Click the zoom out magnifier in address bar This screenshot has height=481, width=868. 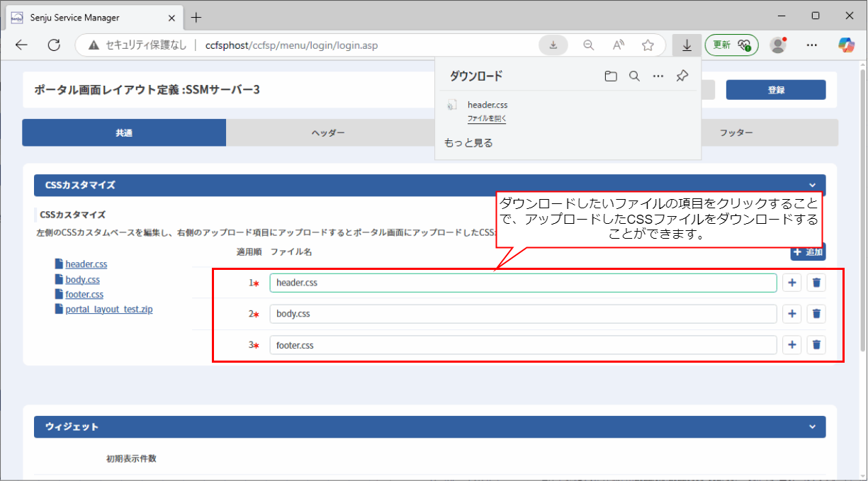588,45
